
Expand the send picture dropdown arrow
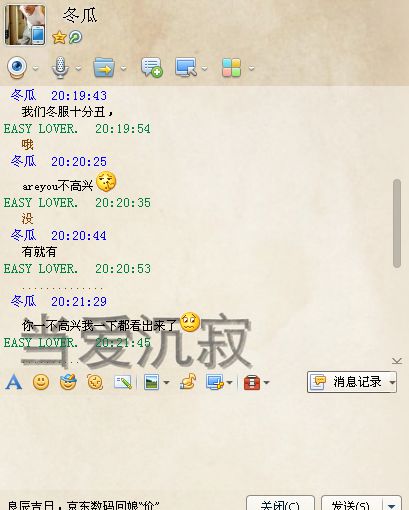click(x=166, y=383)
